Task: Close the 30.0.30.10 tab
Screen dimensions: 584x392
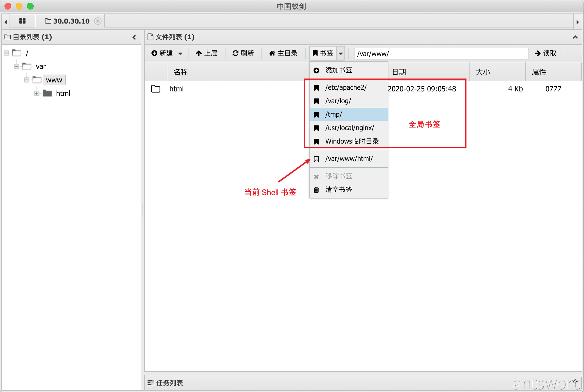Action: [98, 21]
